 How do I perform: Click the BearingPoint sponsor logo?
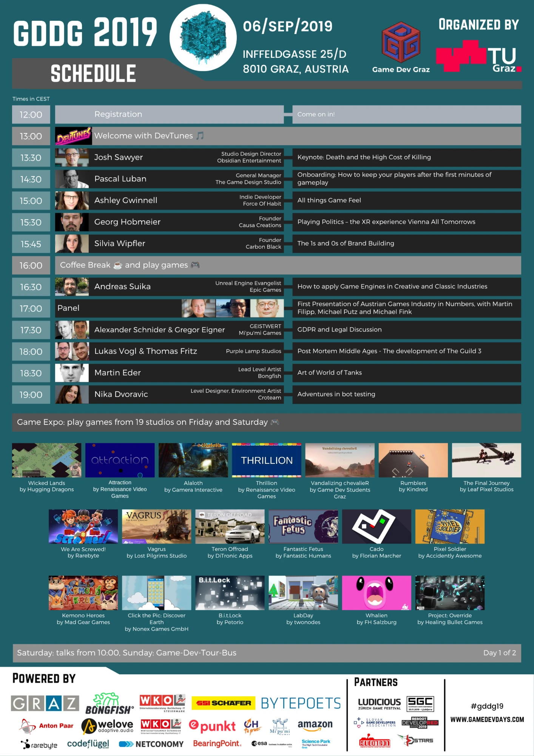[217, 744]
